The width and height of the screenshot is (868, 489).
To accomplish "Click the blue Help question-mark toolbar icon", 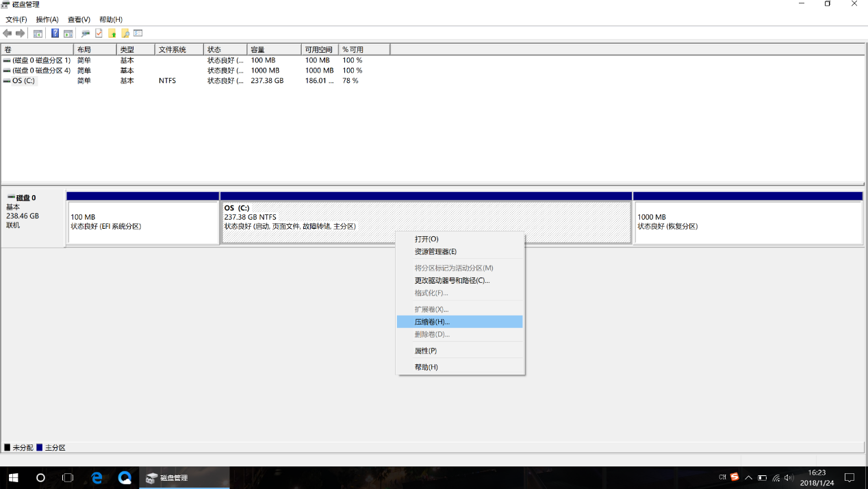I will (x=55, y=34).
